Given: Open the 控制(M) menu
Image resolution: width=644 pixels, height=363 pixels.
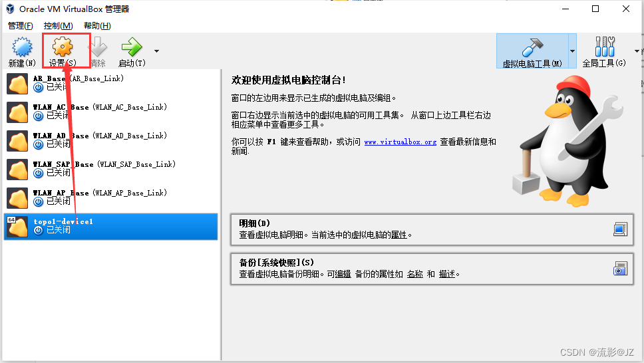Looking at the screenshot, I should [x=59, y=26].
